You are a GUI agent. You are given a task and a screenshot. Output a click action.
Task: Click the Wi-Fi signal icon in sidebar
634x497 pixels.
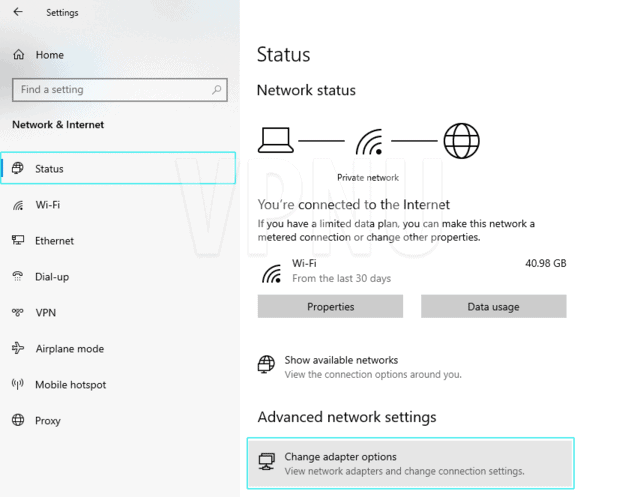18,205
